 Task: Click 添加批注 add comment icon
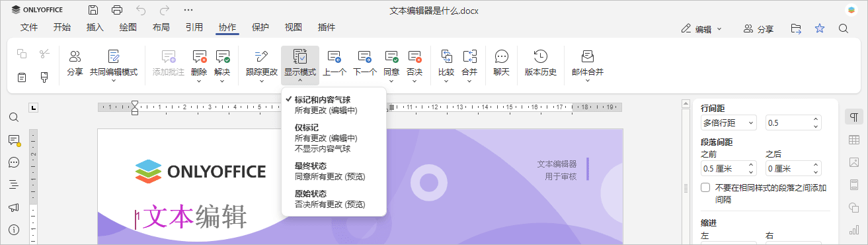pos(169,64)
